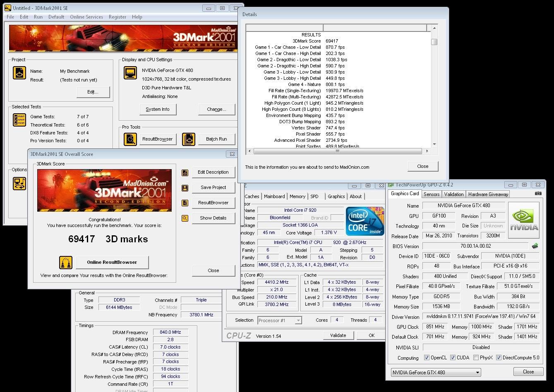The image size is (554, 392).
Task: Open the Hardware Giveaway tab in GPU-Z
Action: [488, 194]
